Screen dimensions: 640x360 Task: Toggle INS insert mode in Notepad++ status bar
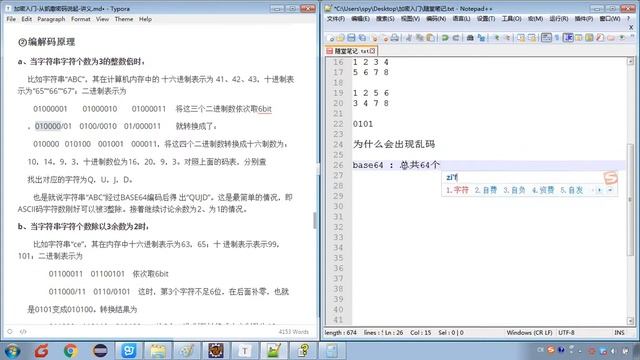coord(619,333)
